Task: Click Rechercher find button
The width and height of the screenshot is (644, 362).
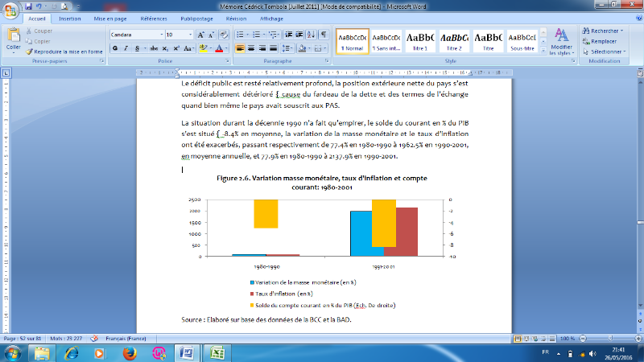Action: (x=603, y=31)
